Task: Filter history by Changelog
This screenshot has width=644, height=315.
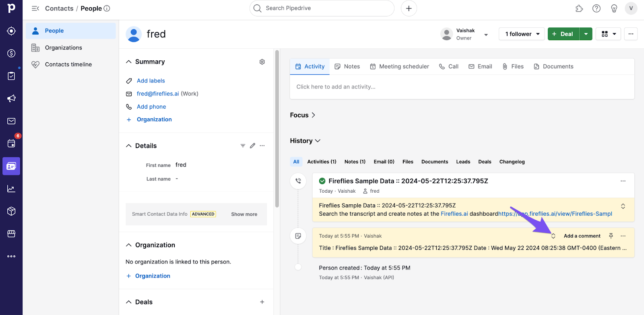Action: [x=512, y=162]
